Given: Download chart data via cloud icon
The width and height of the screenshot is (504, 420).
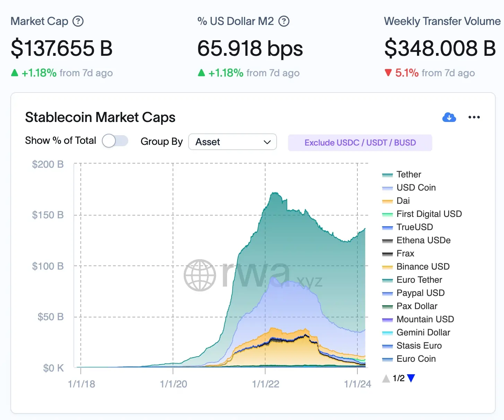Looking at the screenshot, I should (x=449, y=117).
